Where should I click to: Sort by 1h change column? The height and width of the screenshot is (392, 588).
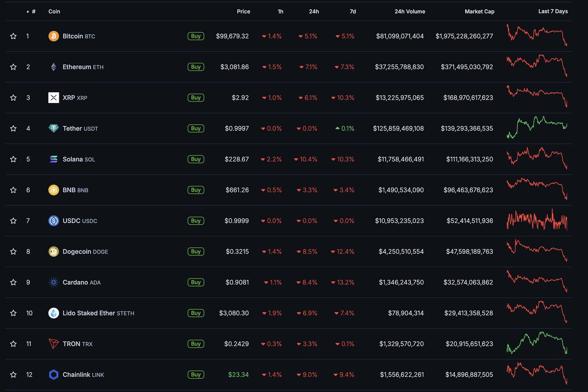pyautogui.click(x=280, y=11)
